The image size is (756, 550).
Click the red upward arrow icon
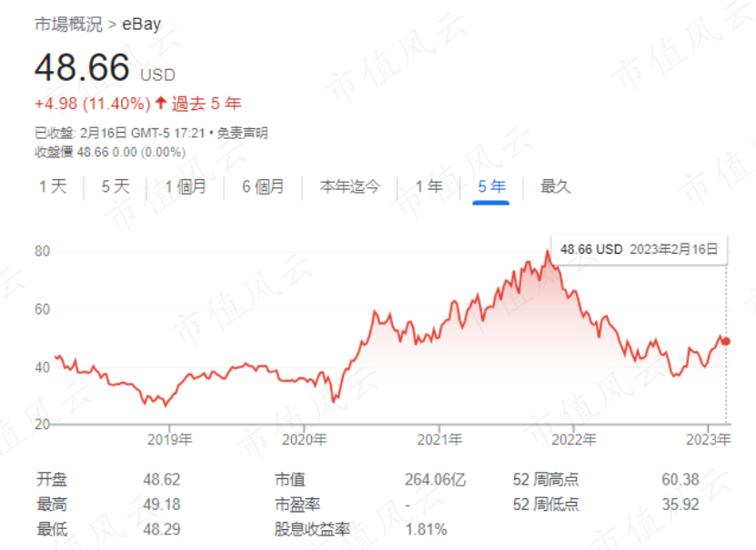pyautogui.click(x=160, y=103)
